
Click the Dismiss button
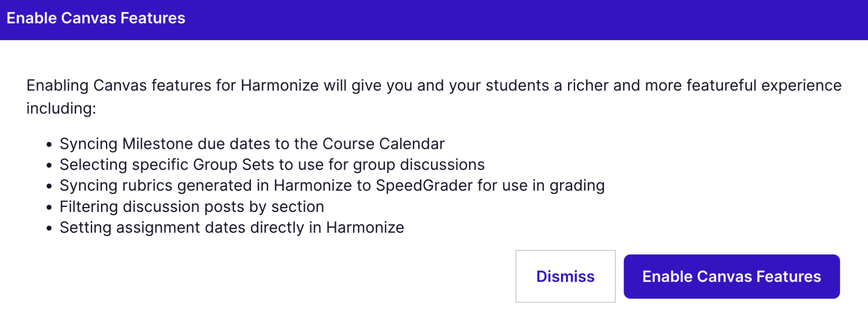coord(565,276)
